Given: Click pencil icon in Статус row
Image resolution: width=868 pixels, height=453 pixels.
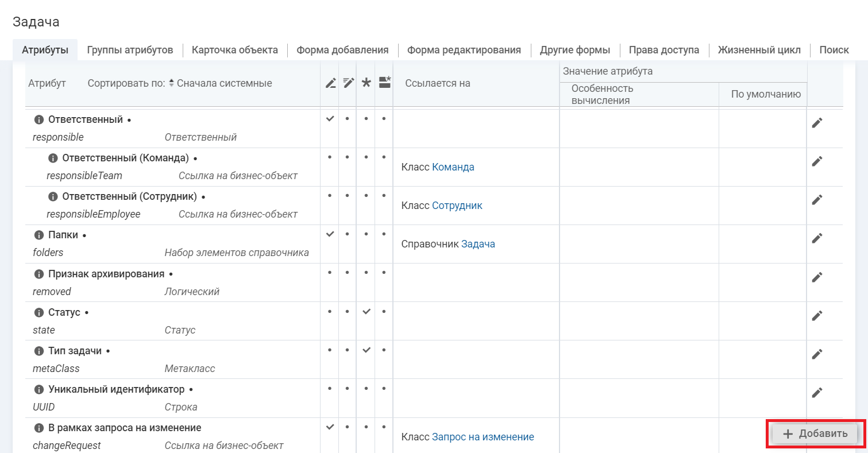Looking at the screenshot, I should (x=817, y=315).
